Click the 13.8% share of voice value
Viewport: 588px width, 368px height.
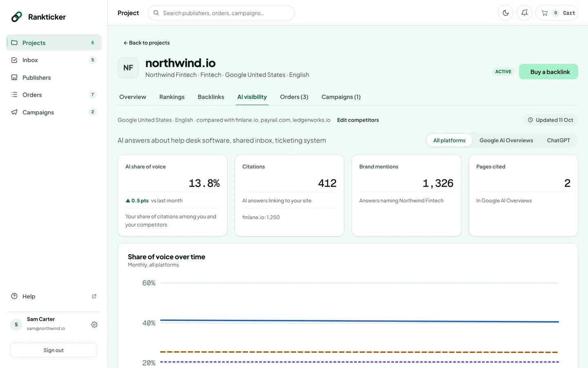(204, 183)
